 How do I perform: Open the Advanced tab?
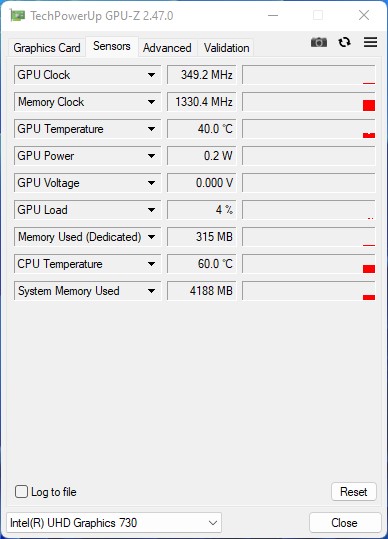pyautogui.click(x=167, y=48)
